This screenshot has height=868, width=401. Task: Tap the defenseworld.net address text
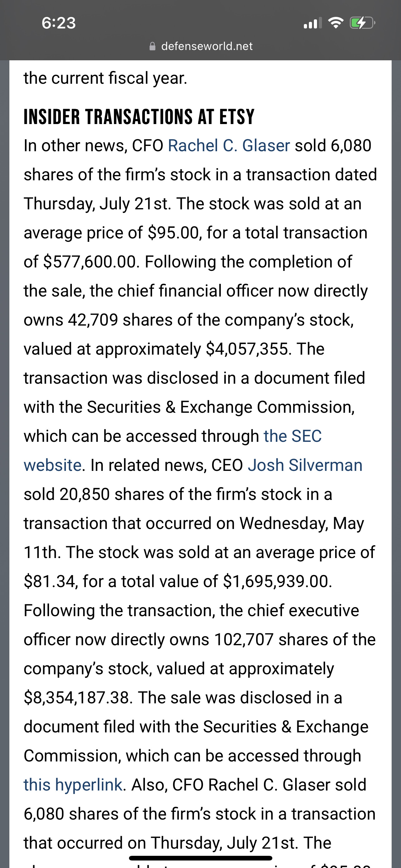point(207,46)
